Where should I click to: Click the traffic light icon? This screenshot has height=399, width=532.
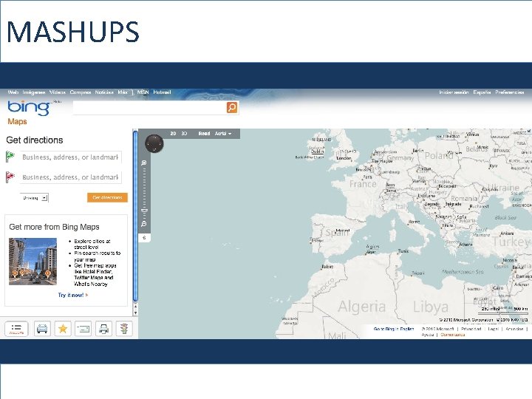click(124, 329)
